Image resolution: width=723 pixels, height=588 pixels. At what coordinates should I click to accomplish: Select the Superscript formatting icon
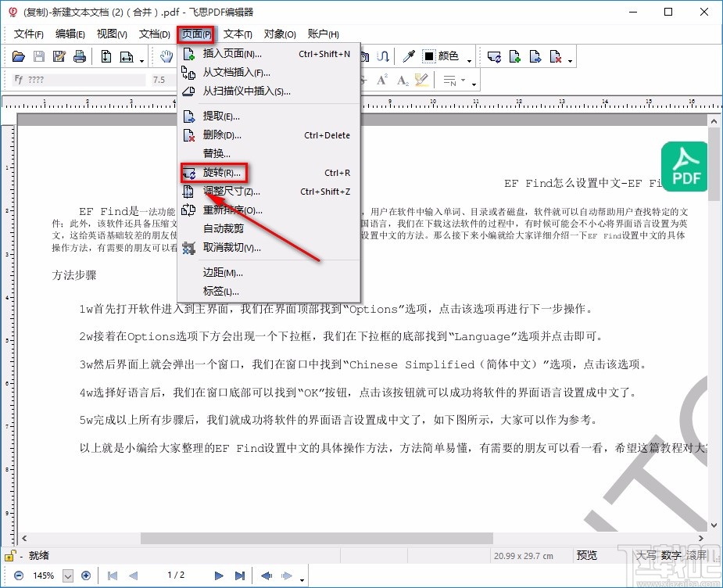381,79
